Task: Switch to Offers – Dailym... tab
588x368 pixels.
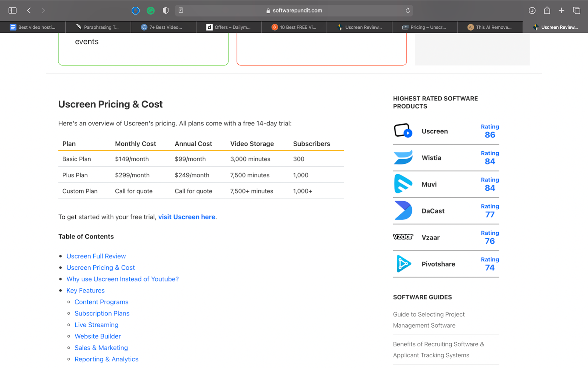Action: coord(229,27)
